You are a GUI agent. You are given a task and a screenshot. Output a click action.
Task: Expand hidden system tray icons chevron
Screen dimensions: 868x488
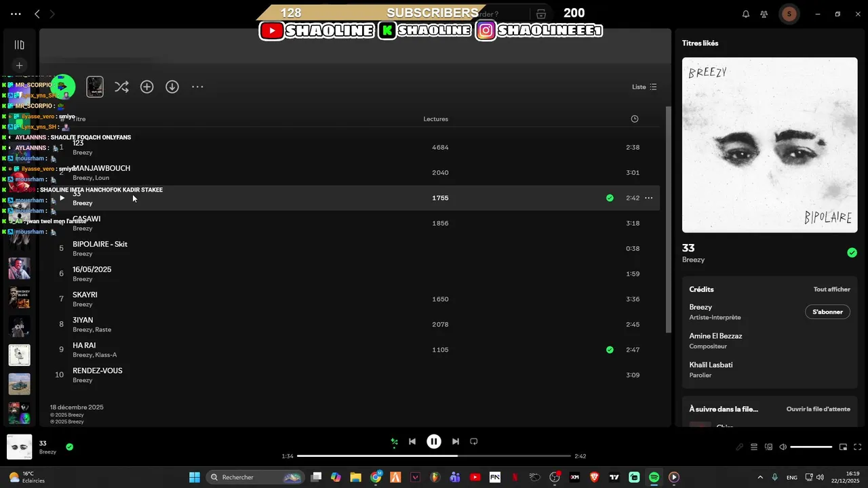pos(759,477)
